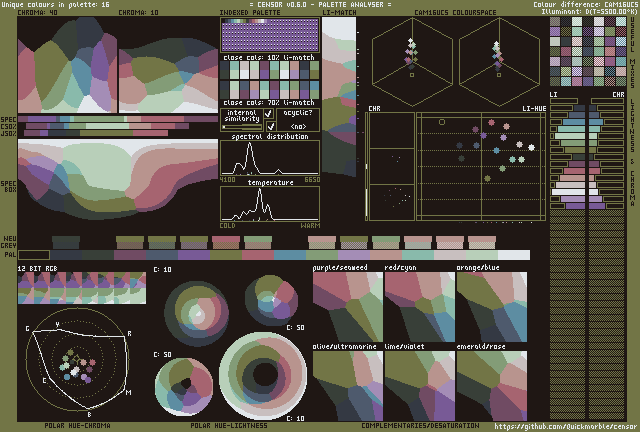The image size is (640, 432).
Task: Toggle the checkbox next to internal similarity label
Action: (269, 114)
